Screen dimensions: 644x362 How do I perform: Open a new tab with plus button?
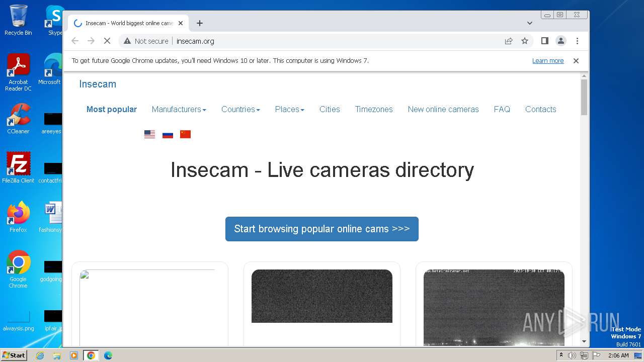pyautogui.click(x=200, y=23)
